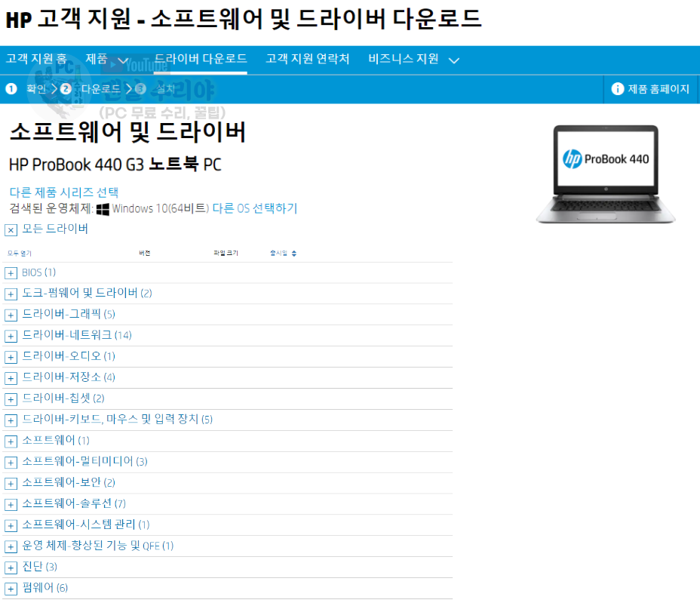Expand the BIOS (1) category
This screenshot has height=603, width=700.
tap(11, 273)
